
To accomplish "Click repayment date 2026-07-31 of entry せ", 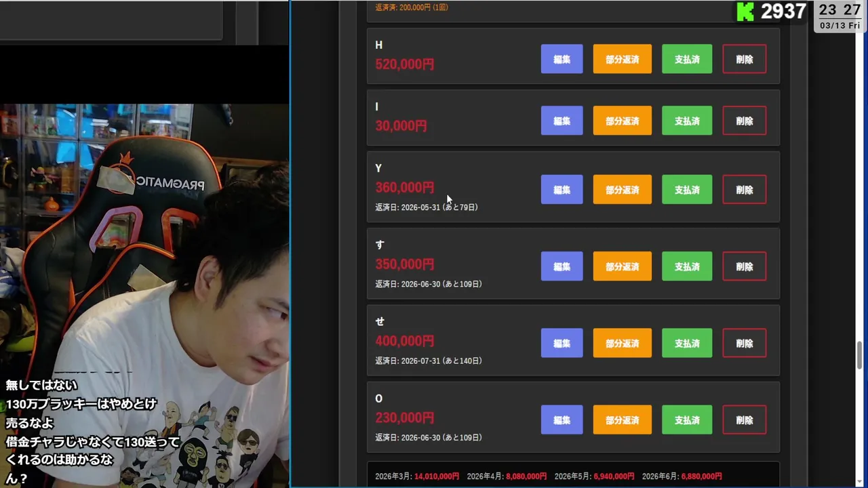I will [x=429, y=361].
